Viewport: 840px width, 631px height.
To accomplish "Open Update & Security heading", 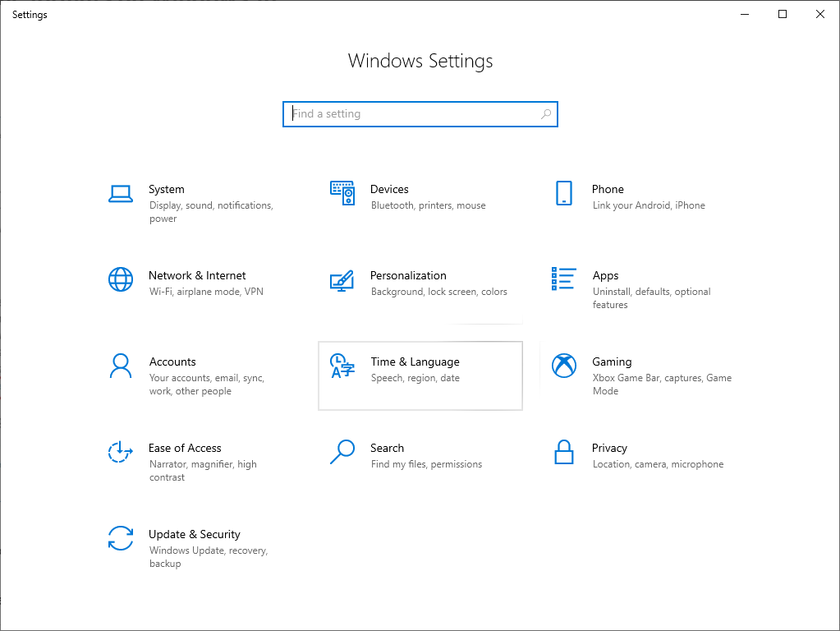I will click(x=195, y=535).
